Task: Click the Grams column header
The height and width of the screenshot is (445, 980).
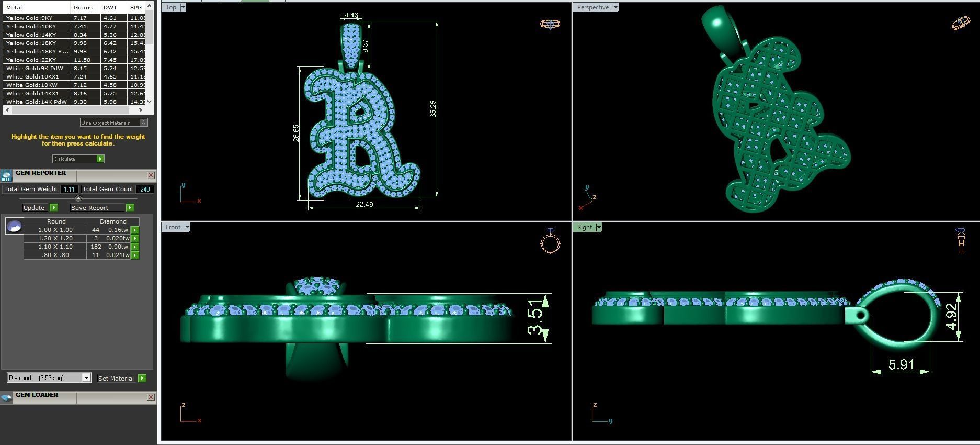Action: pyautogui.click(x=85, y=7)
